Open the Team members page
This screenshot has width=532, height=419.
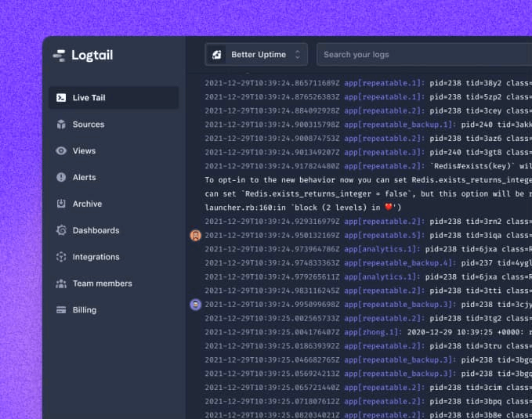(102, 284)
